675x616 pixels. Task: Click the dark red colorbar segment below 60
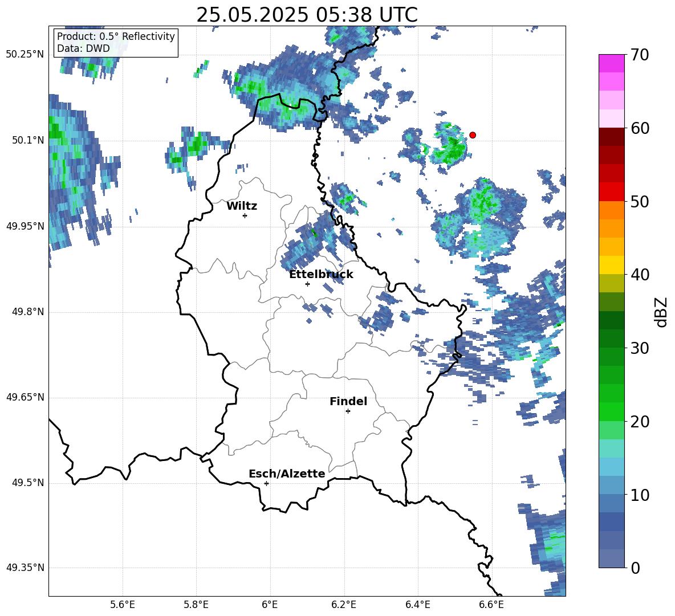[x=611, y=137]
